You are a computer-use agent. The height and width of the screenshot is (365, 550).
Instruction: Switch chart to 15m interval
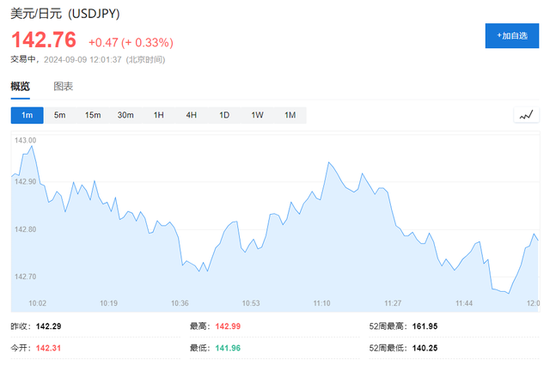[93, 115]
